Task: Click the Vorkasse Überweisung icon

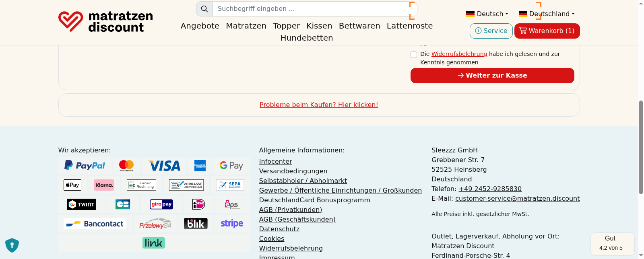Action: 186,185
